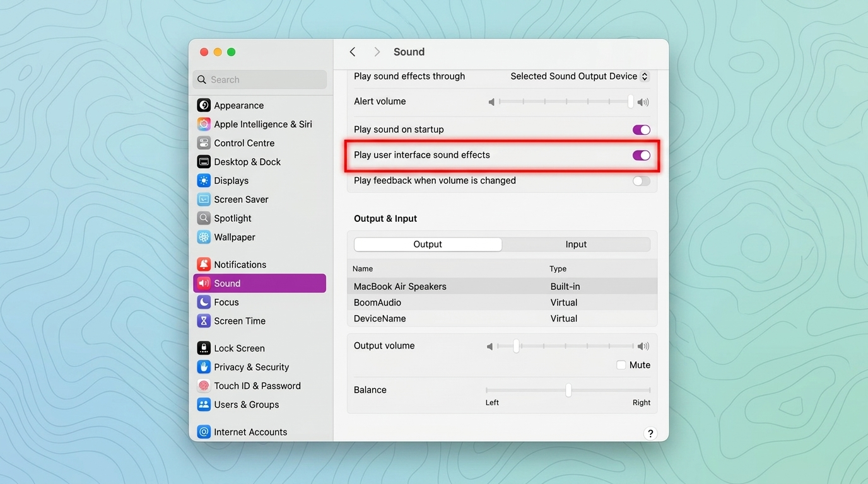Viewport: 868px width, 484px height.
Task: Click the Output volume label
Action: 384,346
